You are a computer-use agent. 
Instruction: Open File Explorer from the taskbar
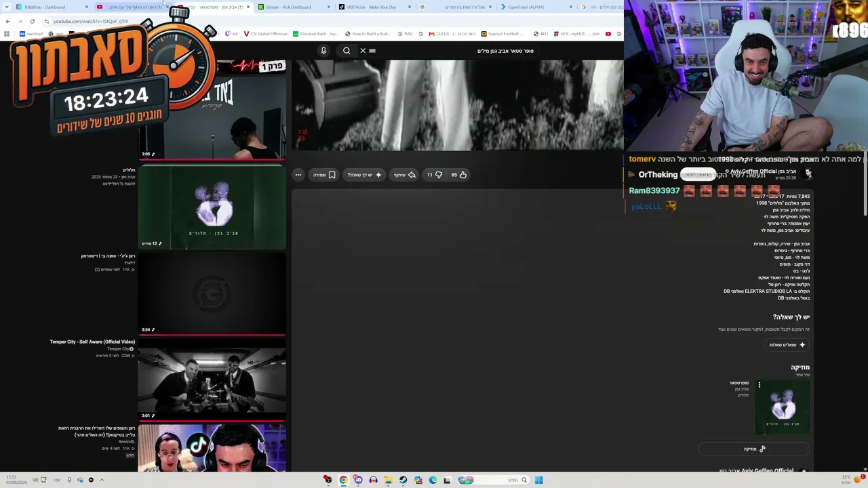pos(388,480)
